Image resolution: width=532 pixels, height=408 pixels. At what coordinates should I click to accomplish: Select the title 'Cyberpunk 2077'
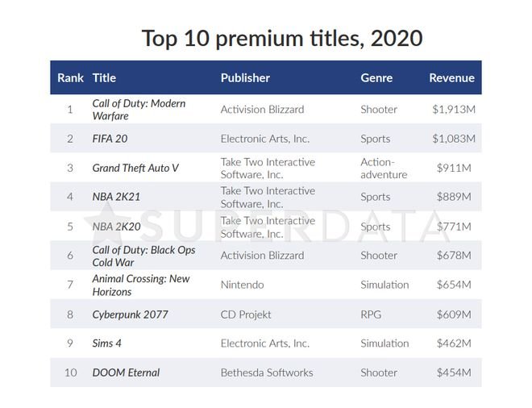click(x=130, y=314)
